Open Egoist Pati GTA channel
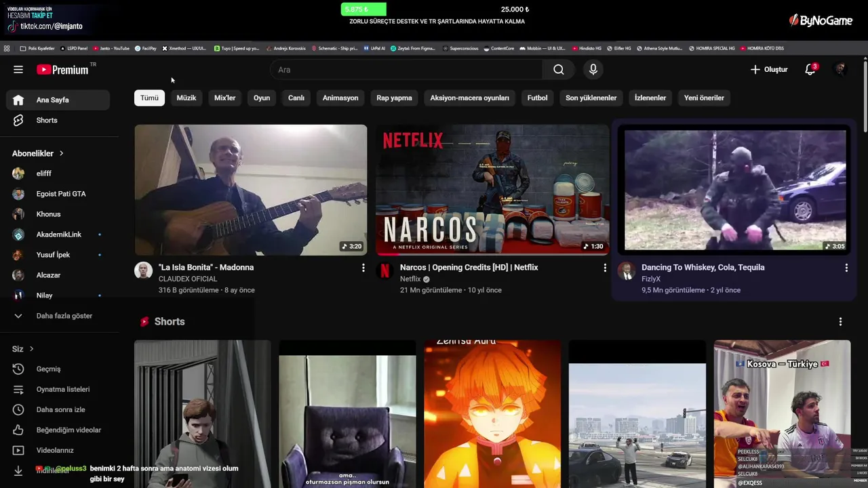868x488 pixels. point(58,194)
